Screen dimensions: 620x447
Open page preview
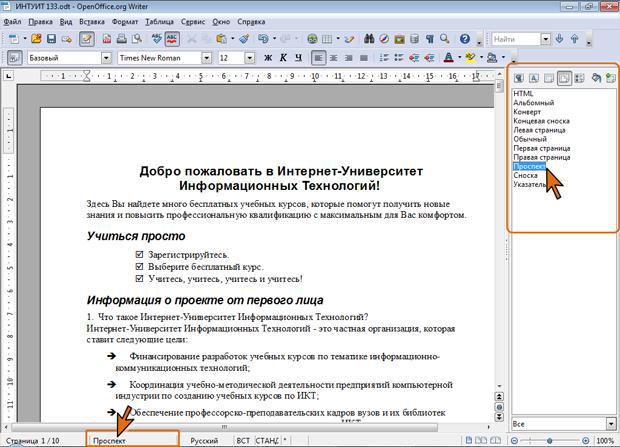137,39
